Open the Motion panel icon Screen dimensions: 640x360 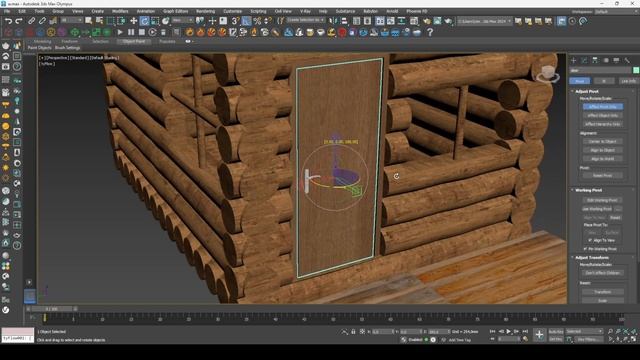(x=606, y=60)
